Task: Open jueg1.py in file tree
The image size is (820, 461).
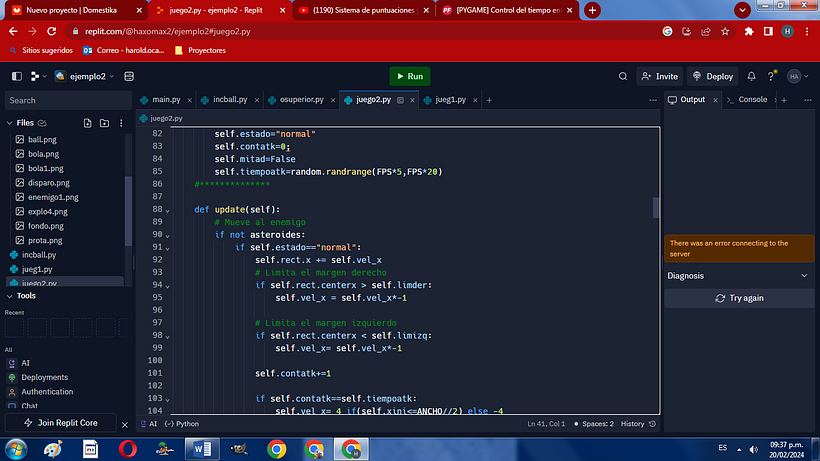Action: pyautogui.click(x=37, y=269)
